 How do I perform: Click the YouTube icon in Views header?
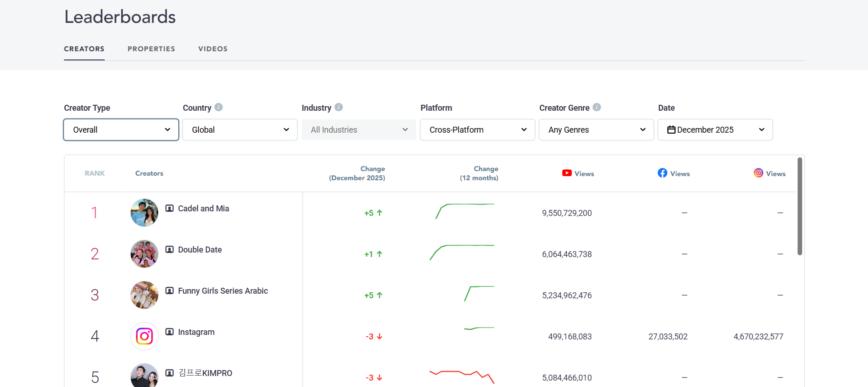(x=567, y=173)
